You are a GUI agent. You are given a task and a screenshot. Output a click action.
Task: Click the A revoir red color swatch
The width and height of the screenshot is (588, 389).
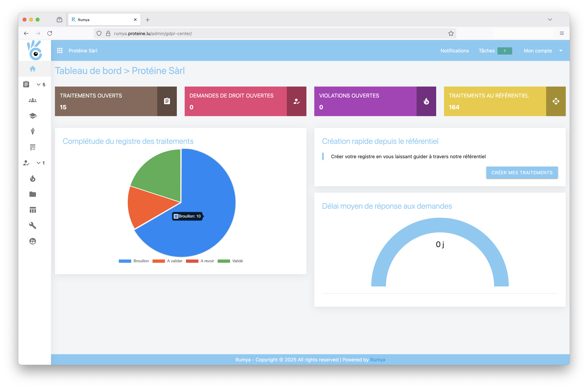pos(192,261)
